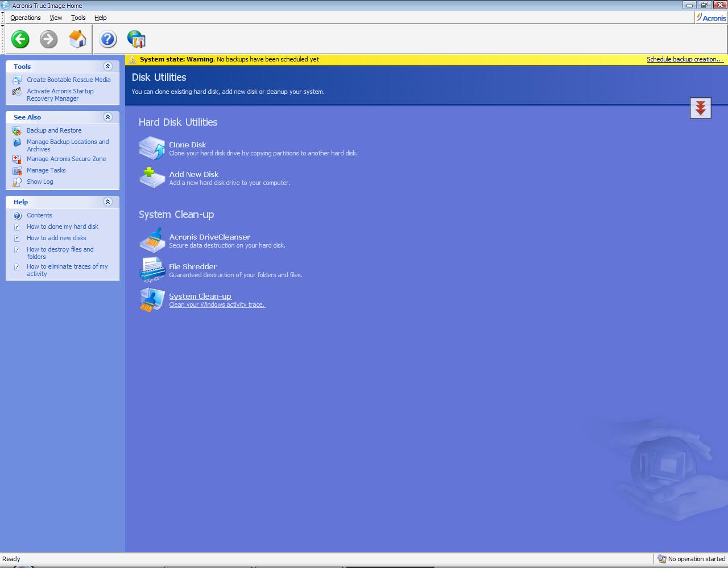728x568 pixels.
Task: Click the Clone Disk drive icon
Action: pos(152,148)
